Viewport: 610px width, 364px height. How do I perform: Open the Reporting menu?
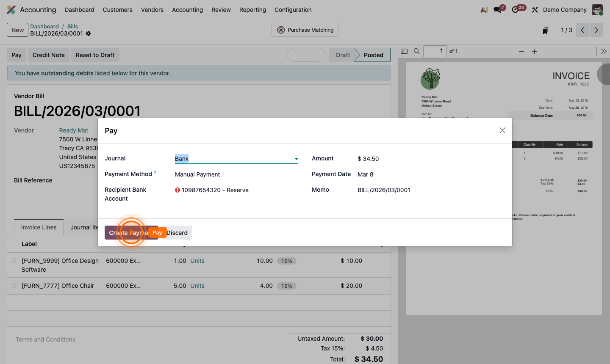252,10
